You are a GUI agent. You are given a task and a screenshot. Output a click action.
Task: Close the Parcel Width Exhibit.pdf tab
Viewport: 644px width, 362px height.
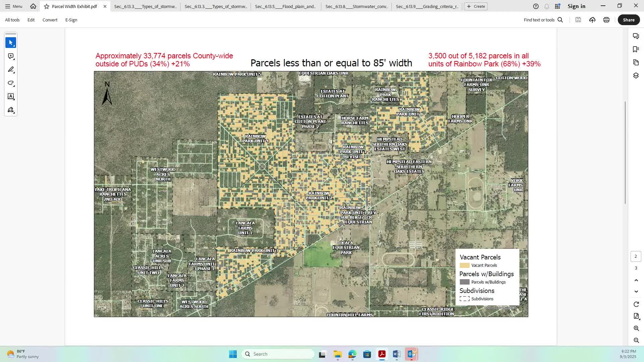point(105,6)
